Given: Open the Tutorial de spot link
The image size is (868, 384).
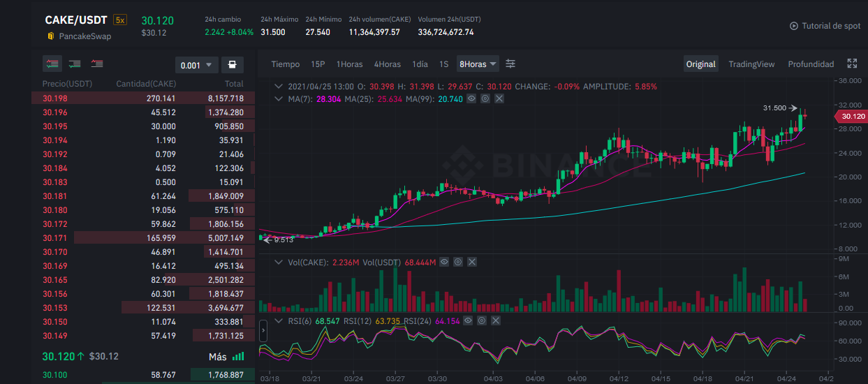Looking at the screenshot, I should pyautogui.click(x=831, y=26).
